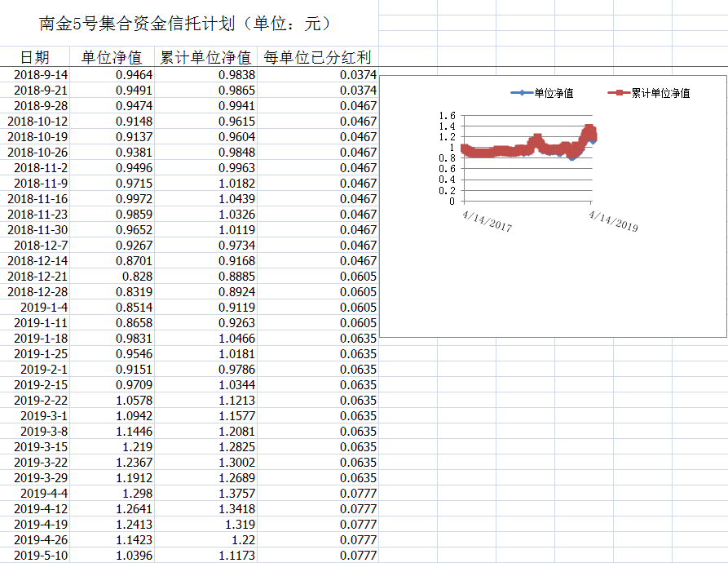Click the unit value cell 0.9464
Screen dimensions: 728x563
(112, 75)
